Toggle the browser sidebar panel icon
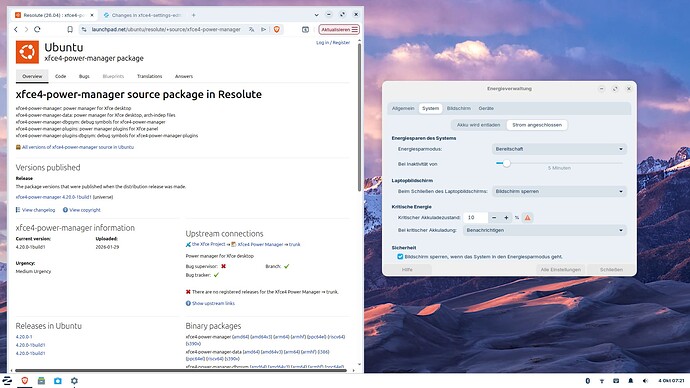Viewport: 690px width, 388px height. click(x=305, y=29)
